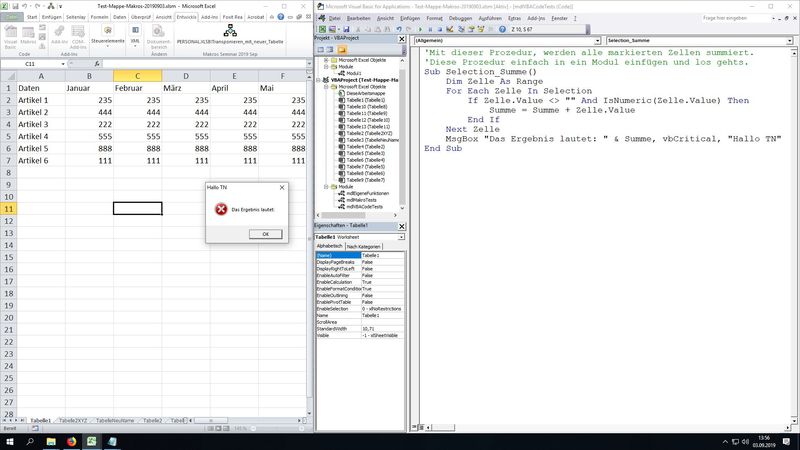
Task: Click cell A1 containing Daten
Action: click(41, 88)
